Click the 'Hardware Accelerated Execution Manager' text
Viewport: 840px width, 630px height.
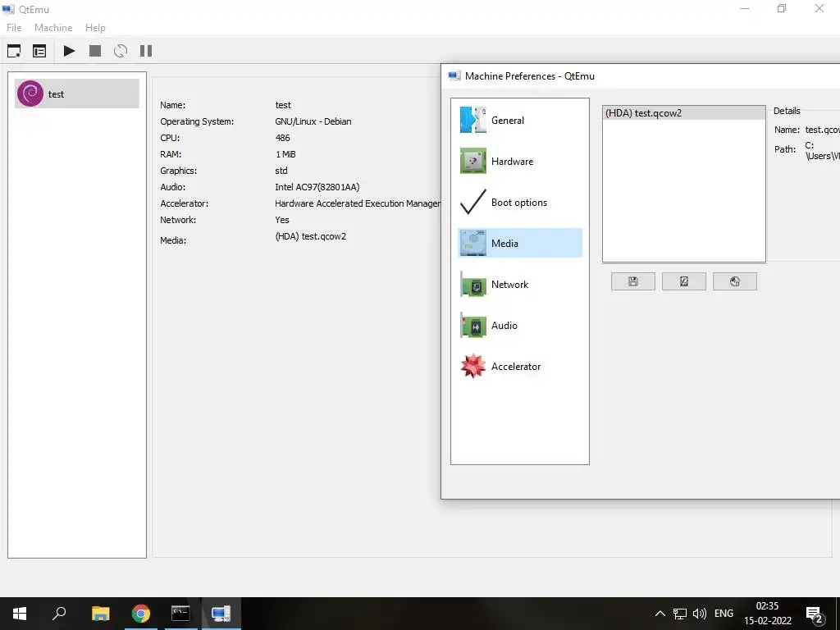[x=358, y=203]
